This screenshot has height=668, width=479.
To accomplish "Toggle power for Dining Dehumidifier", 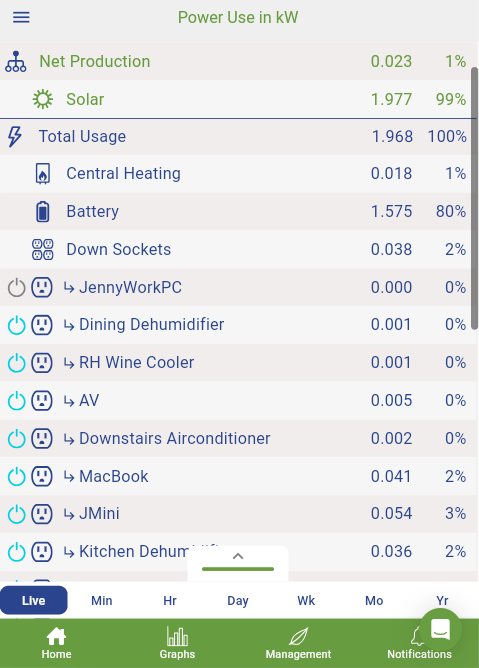I will 17,325.
